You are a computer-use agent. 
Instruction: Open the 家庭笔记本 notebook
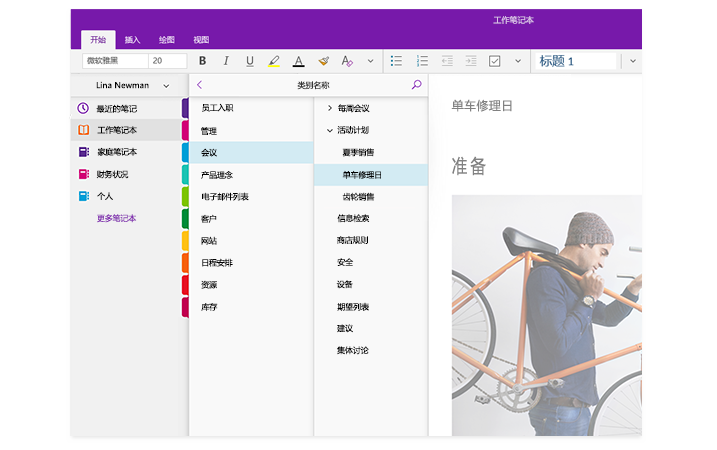coord(116,152)
